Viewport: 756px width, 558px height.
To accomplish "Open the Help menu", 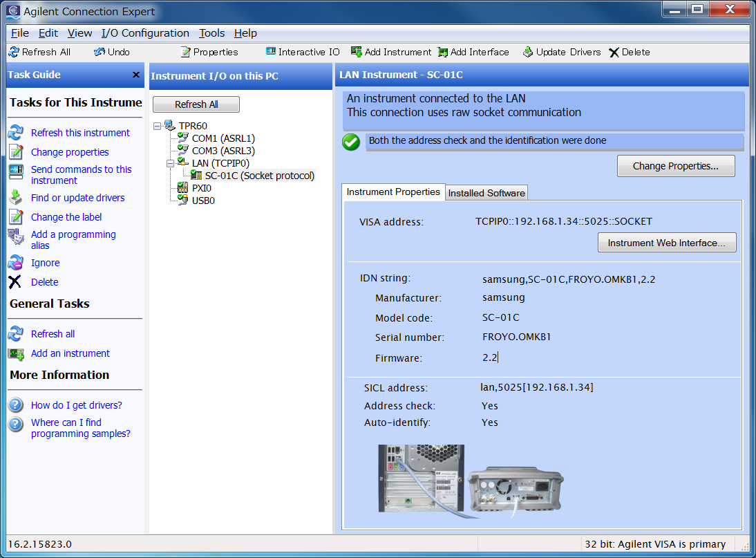I will (245, 32).
